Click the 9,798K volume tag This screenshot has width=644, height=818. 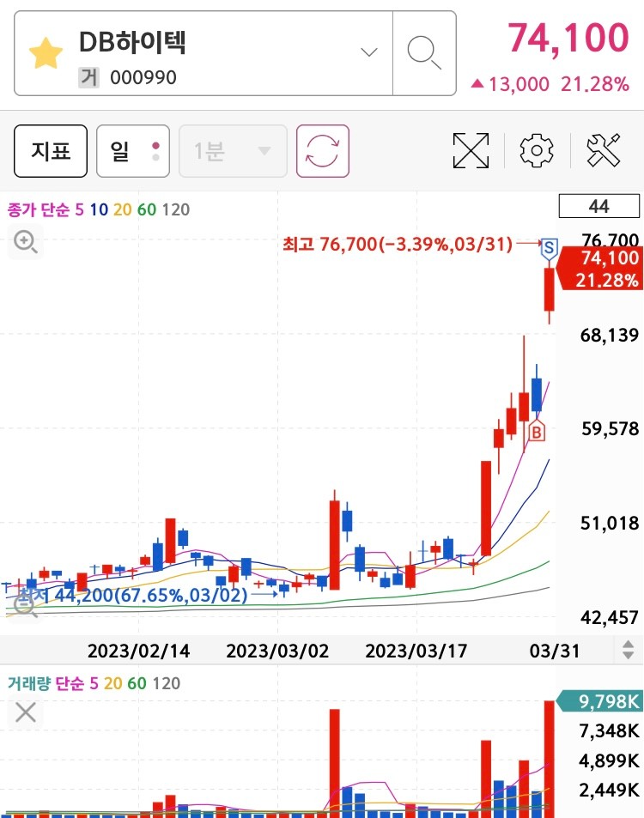[x=600, y=701]
